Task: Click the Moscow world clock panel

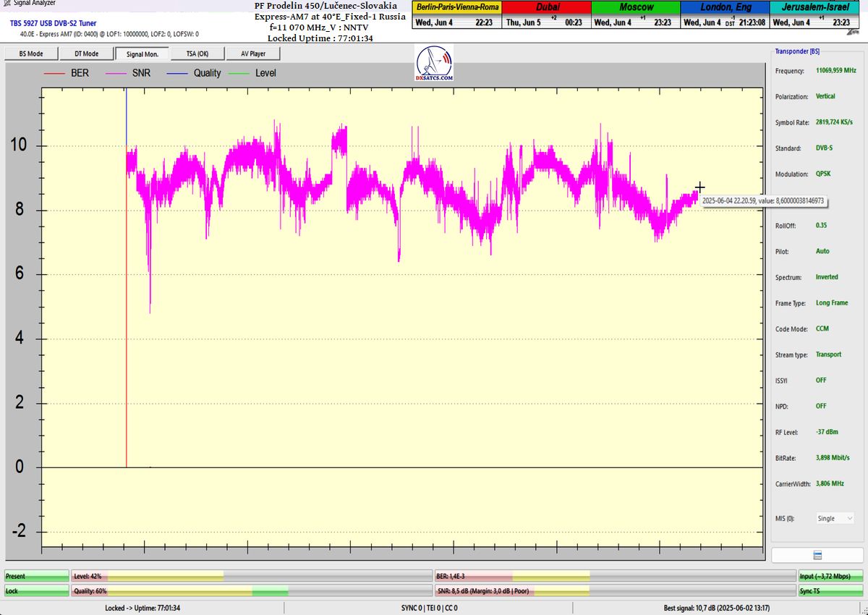Action: pos(636,14)
